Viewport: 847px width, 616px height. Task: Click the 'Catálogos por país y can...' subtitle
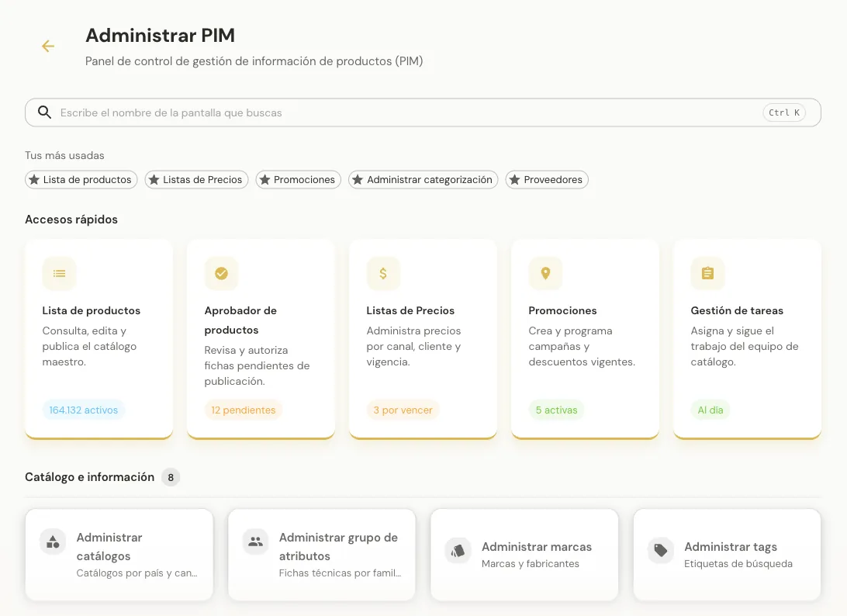137,573
